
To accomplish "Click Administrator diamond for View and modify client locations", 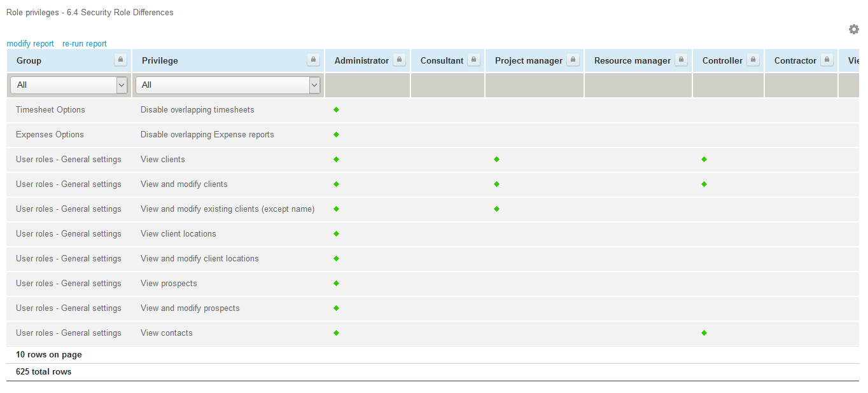I will click(x=337, y=258).
